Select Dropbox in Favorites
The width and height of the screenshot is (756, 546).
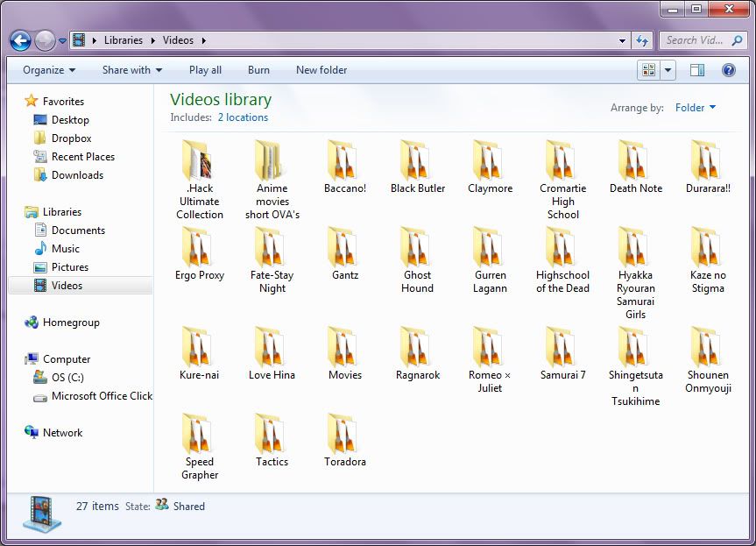coord(63,138)
